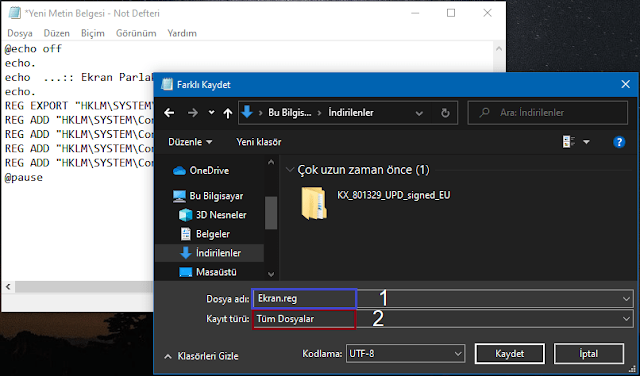Click the Forward arrow in Save As dialog
Image resolution: width=640 pixels, height=376 pixels.
point(192,113)
